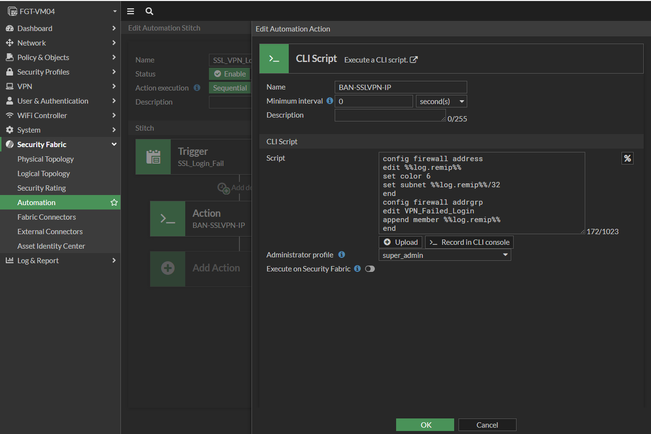Toggle Execute on Security Fabric switch
Viewport: 651px width, 434px height.
tap(370, 269)
